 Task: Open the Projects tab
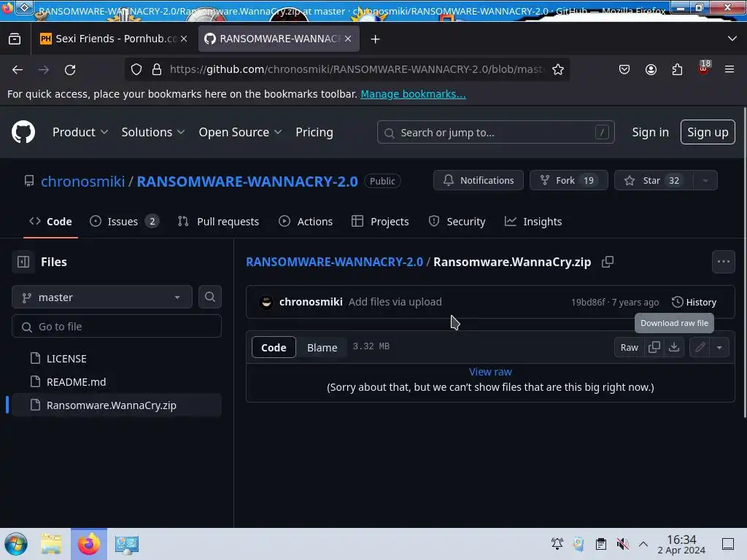click(x=380, y=222)
